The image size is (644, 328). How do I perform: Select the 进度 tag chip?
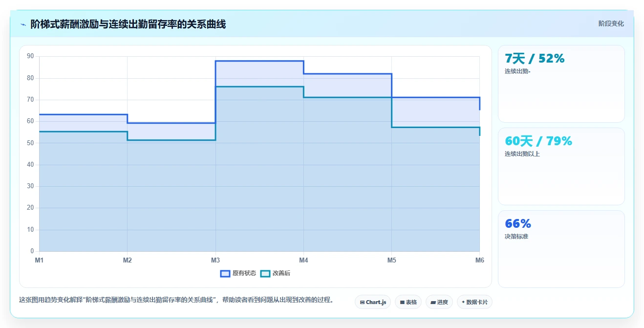(439, 302)
